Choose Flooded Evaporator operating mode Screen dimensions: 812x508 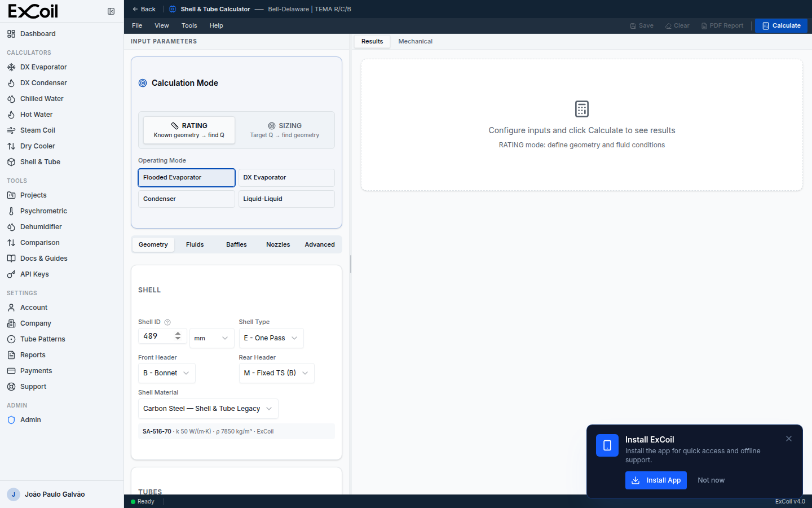[x=187, y=177]
